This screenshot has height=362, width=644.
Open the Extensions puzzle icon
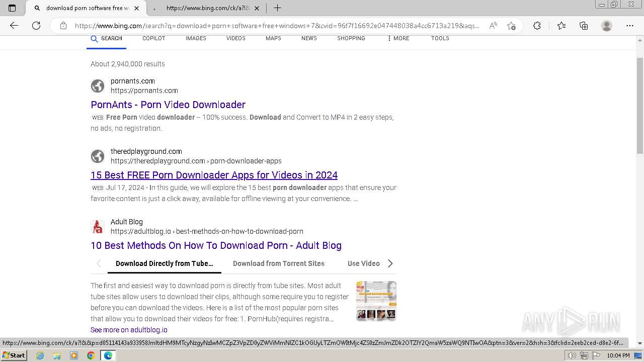pyautogui.click(x=537, y=26)
